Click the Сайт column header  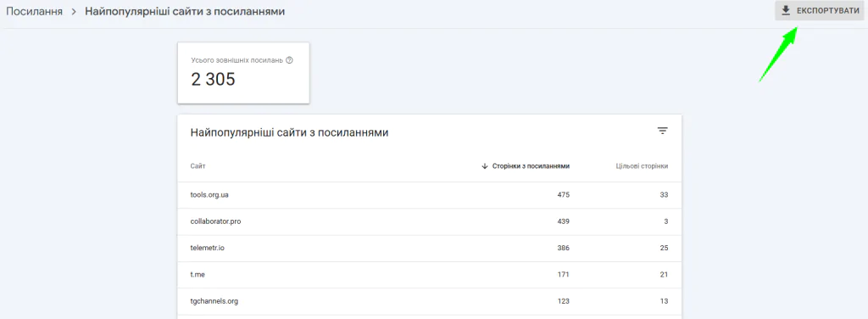click(x=198, y=166)
